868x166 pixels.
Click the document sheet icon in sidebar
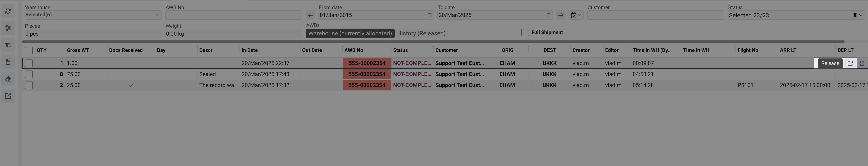coord(8,62)
